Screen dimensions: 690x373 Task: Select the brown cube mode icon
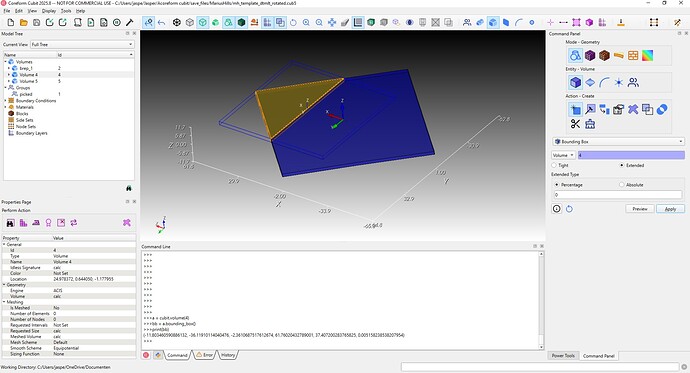[604, 55]
